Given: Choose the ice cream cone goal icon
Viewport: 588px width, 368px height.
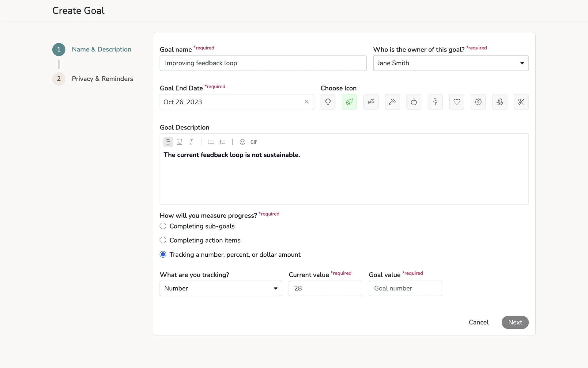Looking at the screenshot, I should point(328,102).
